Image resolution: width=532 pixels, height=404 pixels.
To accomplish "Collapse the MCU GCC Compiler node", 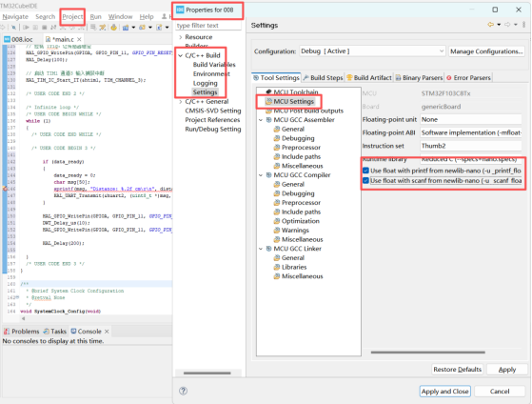I will pos(261,175).
